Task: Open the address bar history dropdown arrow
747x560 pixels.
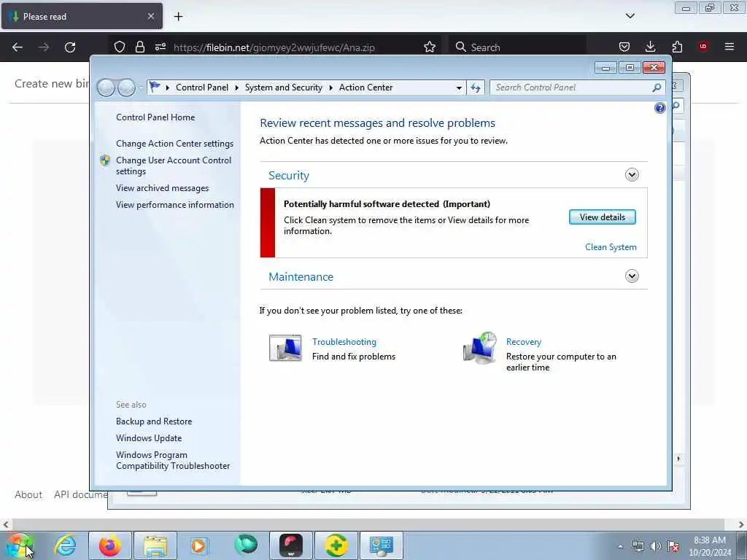Action: pos(459,88)
